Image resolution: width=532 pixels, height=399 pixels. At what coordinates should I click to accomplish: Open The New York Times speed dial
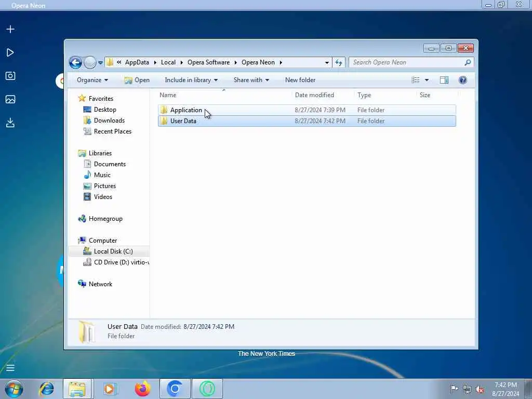pyautogui.click(x=267, y=353)
